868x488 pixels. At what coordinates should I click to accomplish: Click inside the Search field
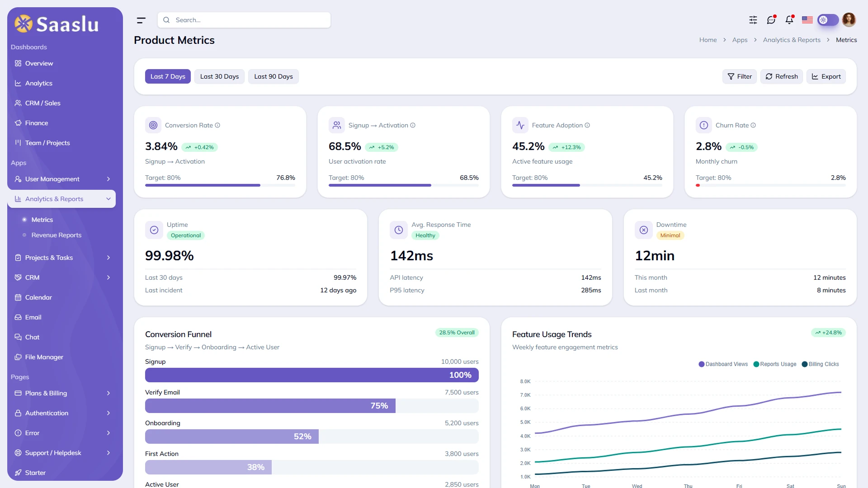pos(244,20)
